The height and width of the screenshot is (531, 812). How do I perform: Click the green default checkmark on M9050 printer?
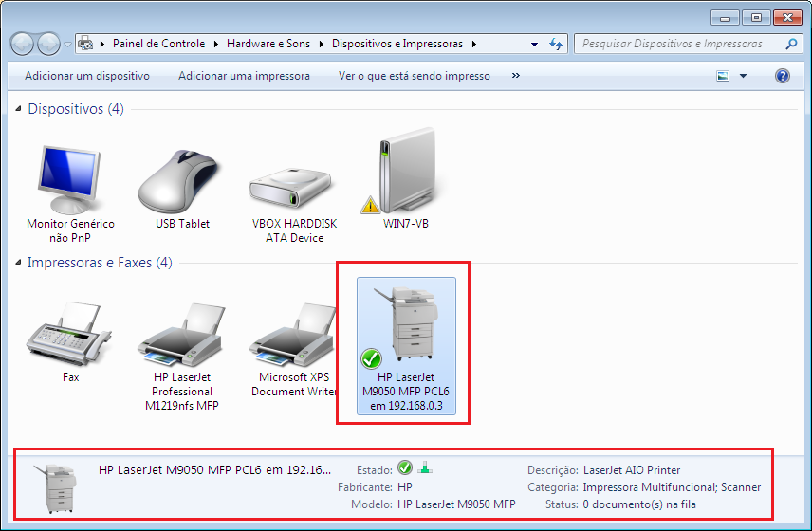pos(371,358)
